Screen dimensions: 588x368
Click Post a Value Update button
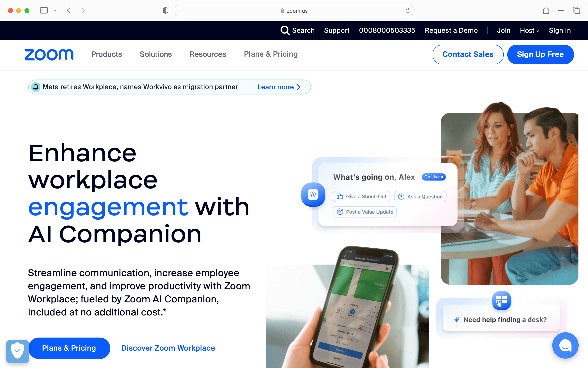pos(365,212)
